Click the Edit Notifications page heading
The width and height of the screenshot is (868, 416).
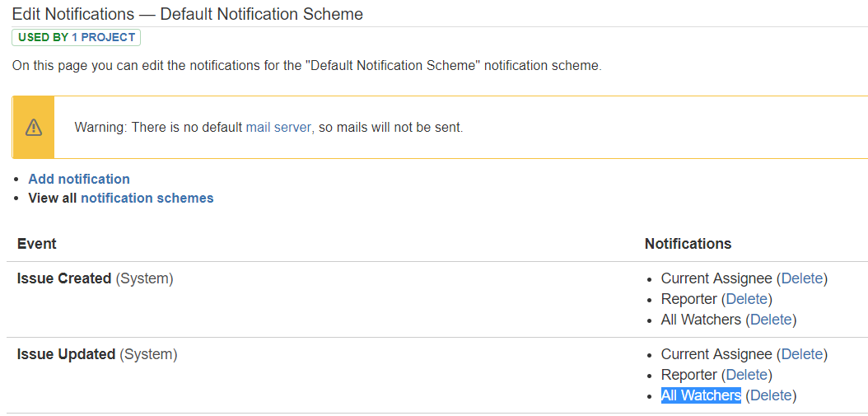point(188,14)
